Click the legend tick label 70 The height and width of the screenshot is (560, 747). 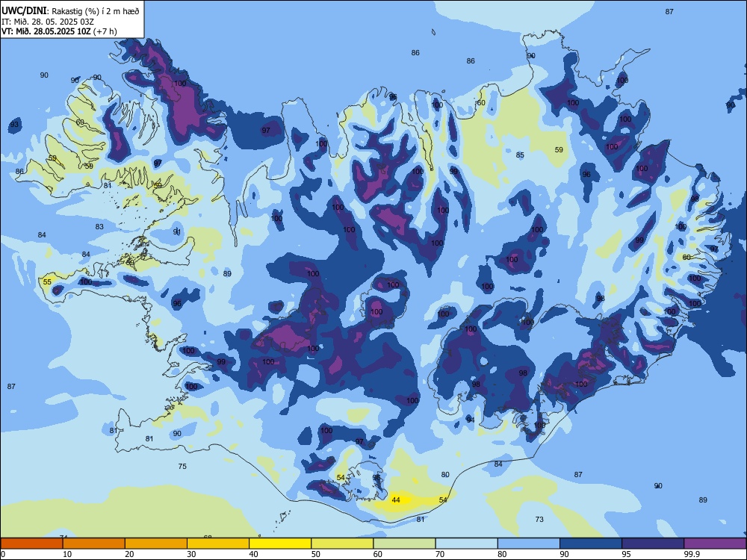click(x=440, y=554)
